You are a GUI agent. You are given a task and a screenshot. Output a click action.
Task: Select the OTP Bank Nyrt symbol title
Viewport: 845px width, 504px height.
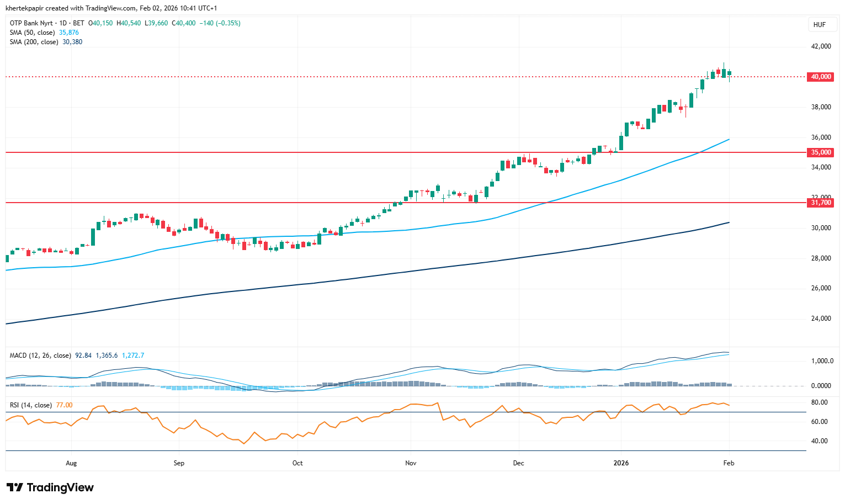(31, 23)
